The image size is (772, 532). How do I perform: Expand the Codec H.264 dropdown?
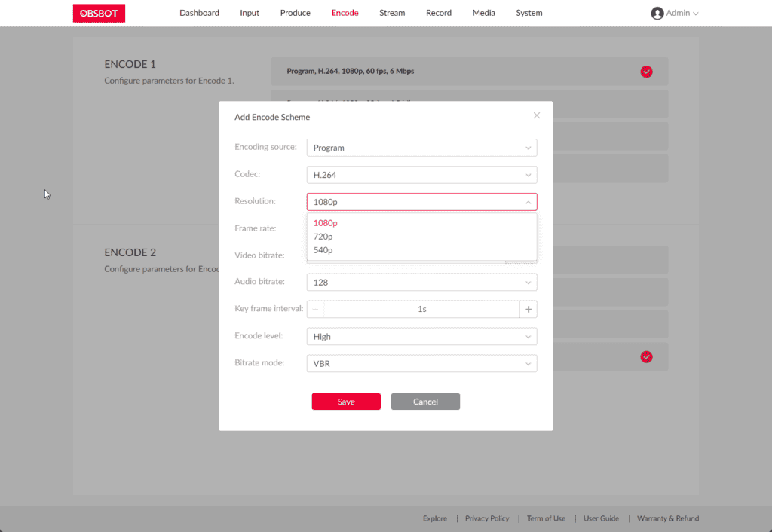click(421, 175)
